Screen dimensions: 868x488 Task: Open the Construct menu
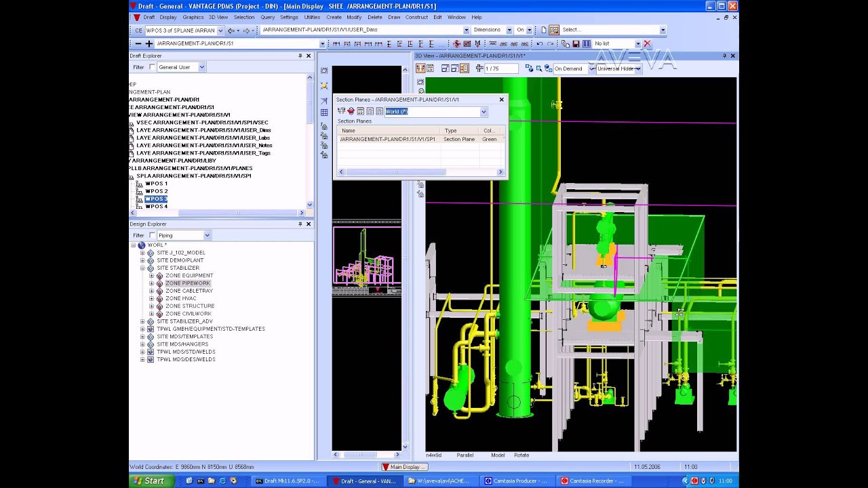417,17
